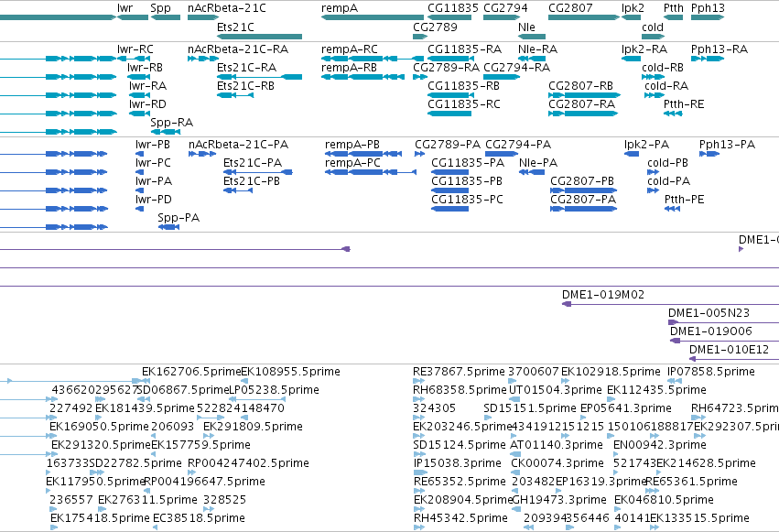Image resolution: width=779 pixels, height=532 pixels.
Task: Select the Nle-PA protein
Action: pos(532,172)
